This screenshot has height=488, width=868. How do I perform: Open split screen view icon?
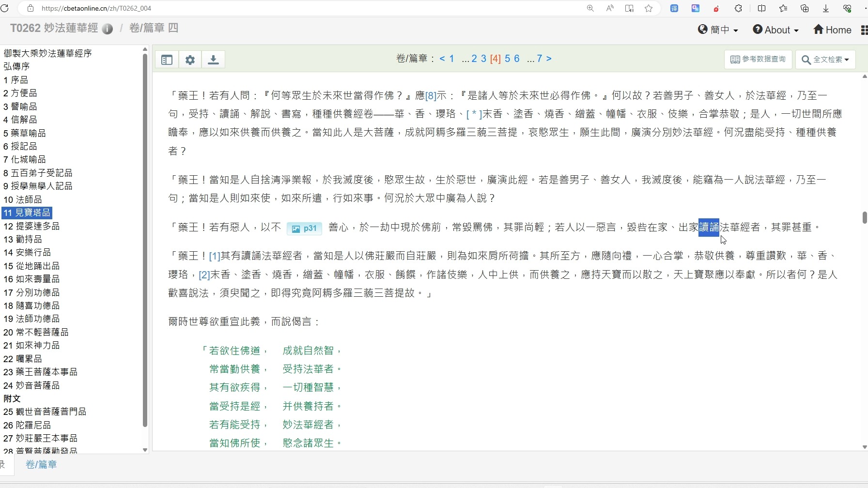coord(761,8)
